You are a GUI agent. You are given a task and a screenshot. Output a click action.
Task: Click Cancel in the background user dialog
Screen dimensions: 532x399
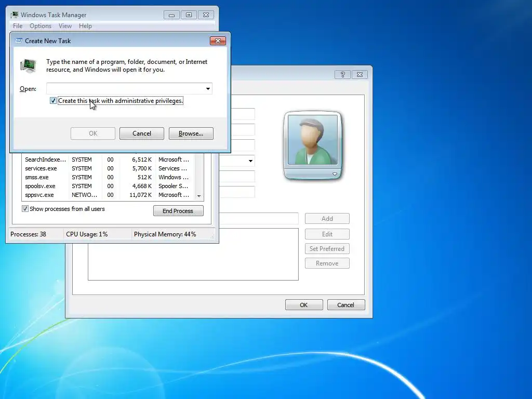click(346, 304)
